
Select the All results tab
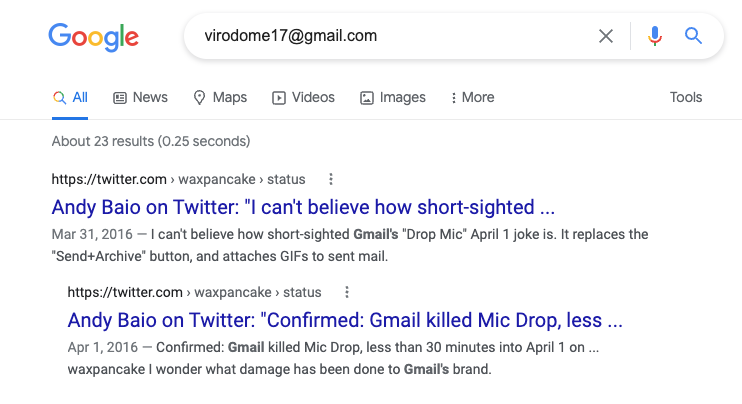click(70, 97)
